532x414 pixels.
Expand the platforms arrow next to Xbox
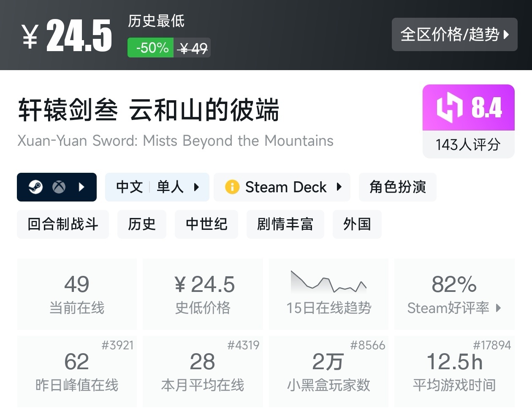pyautogui.click(x=82, y=187)
